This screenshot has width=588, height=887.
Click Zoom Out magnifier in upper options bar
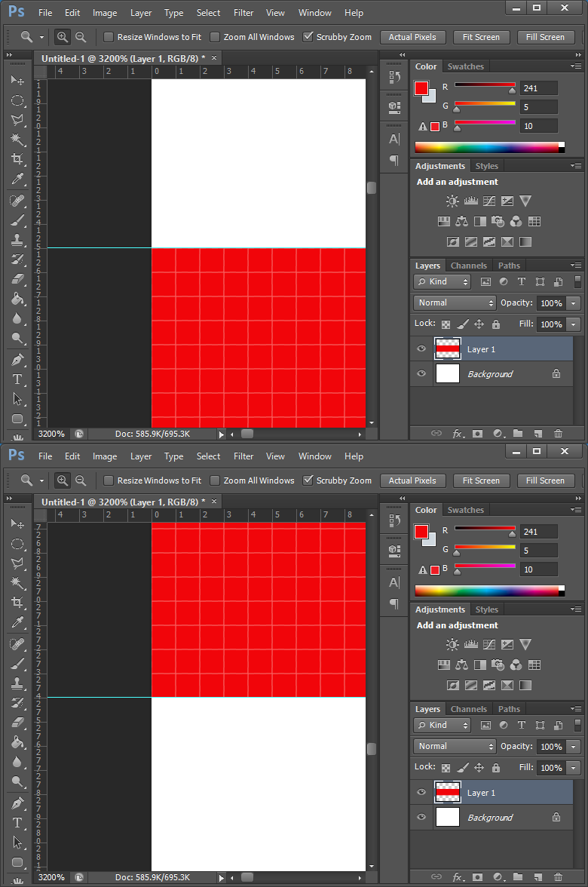[x=81, y=37]
